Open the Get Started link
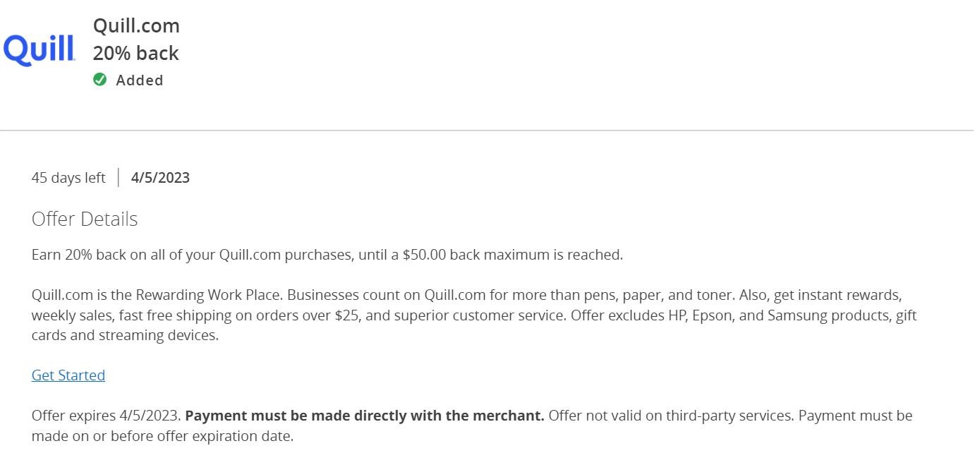980x465 pixels. pos(68,375)
